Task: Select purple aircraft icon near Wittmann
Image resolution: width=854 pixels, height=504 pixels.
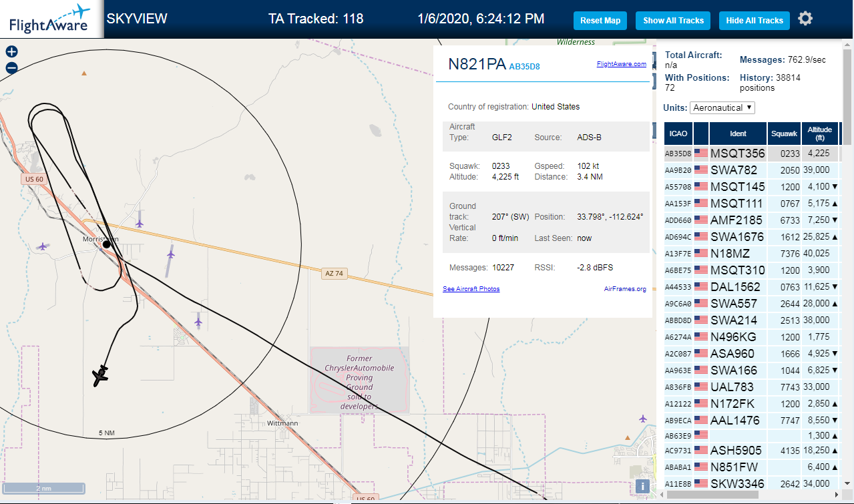Action: tap(642, 419)
